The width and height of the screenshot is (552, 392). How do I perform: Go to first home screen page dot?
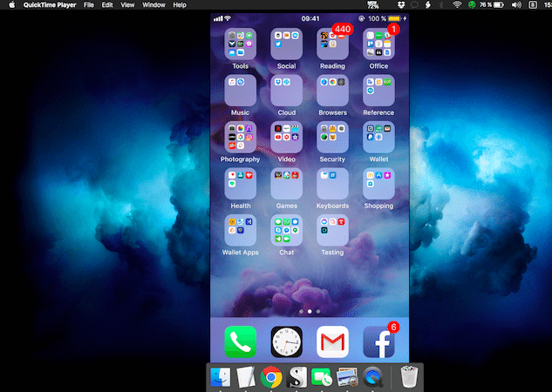(301, 312)
